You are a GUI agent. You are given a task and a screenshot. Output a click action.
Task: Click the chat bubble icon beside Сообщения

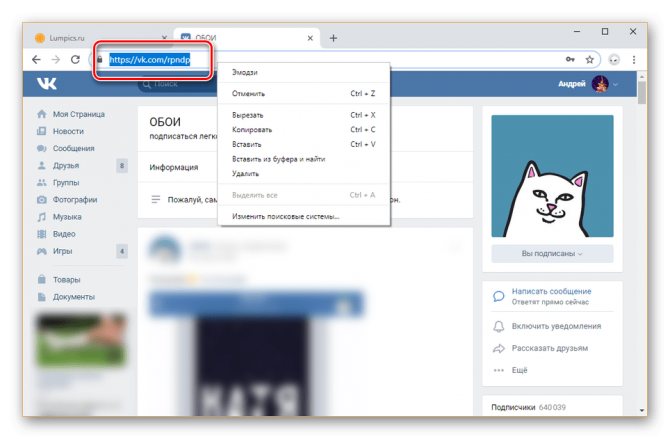(x=41, y=148)
